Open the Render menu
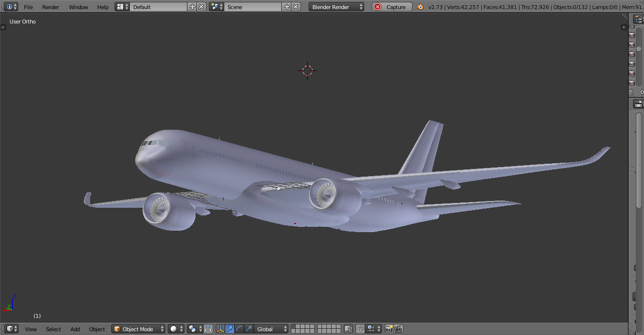 (50, 7)
